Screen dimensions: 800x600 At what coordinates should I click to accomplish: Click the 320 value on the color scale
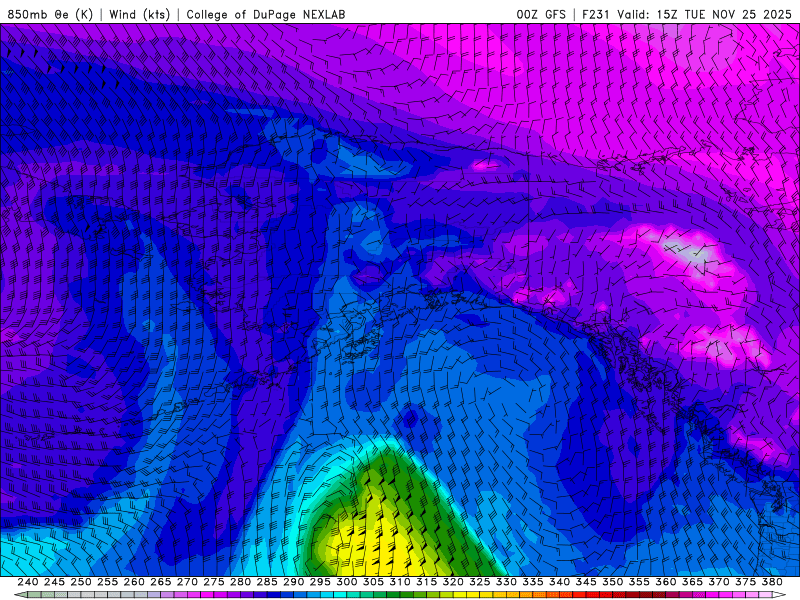(x=453, y=582)
